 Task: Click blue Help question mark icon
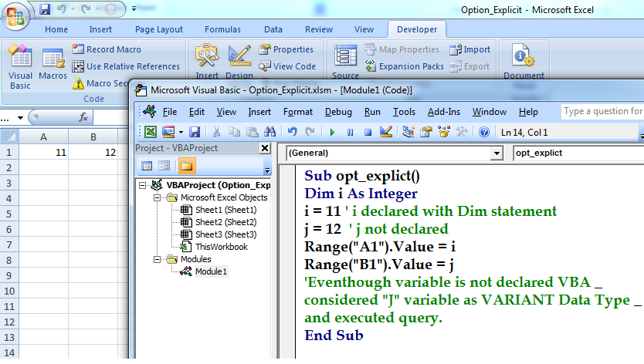(484, 132)
